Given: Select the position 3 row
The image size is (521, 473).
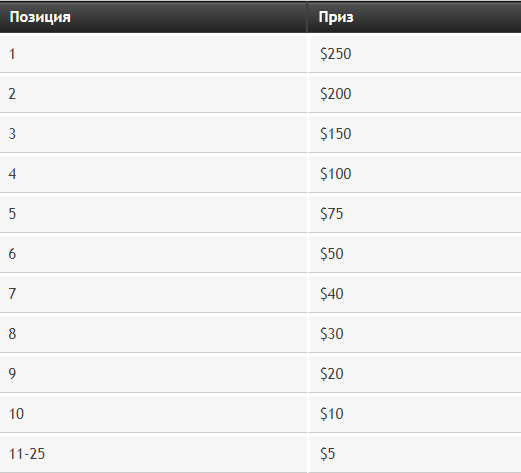Looking at the screenshot, I should click(x=260, y=134).
